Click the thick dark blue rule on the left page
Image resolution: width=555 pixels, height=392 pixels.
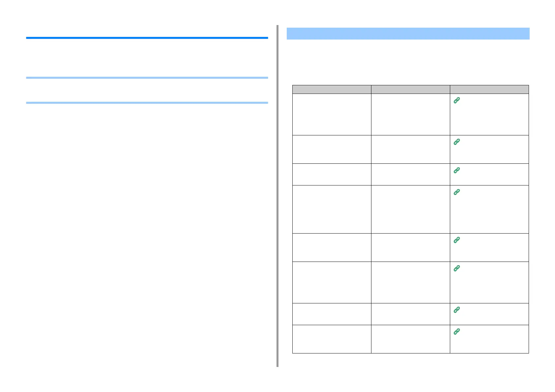tap(147, 38)
